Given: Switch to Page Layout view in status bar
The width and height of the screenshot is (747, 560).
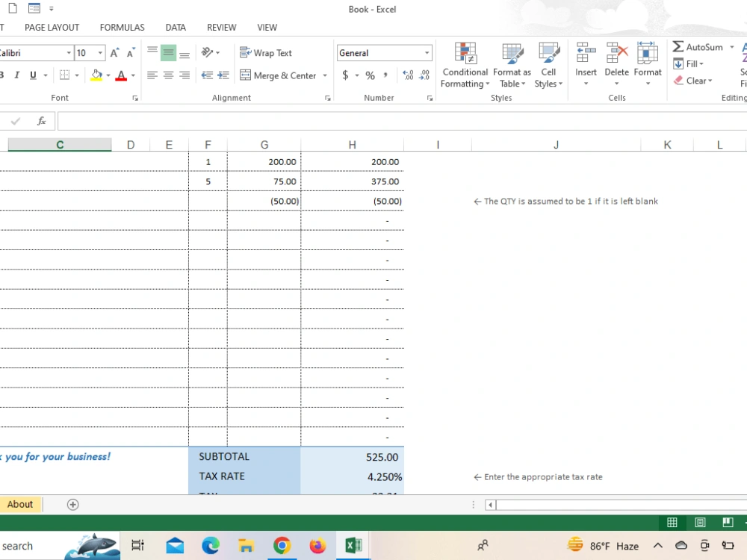Looking at the screenshot, I should point(700,523).
